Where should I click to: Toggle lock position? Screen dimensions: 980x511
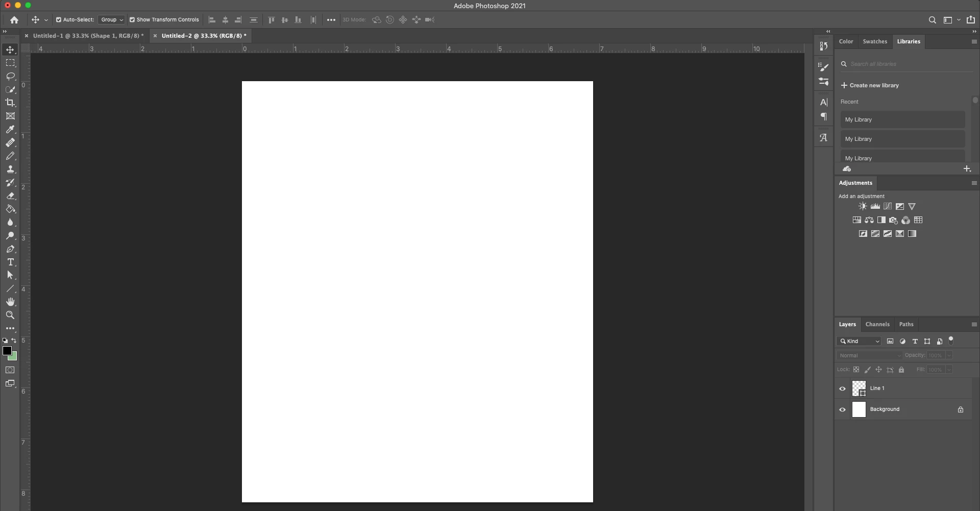pos(878,370)
